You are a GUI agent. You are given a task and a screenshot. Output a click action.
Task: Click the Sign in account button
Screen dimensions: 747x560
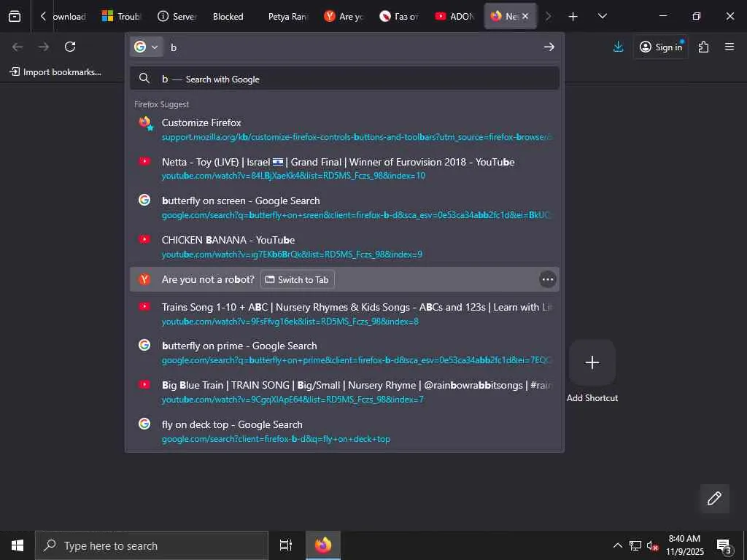coord(661,47)
